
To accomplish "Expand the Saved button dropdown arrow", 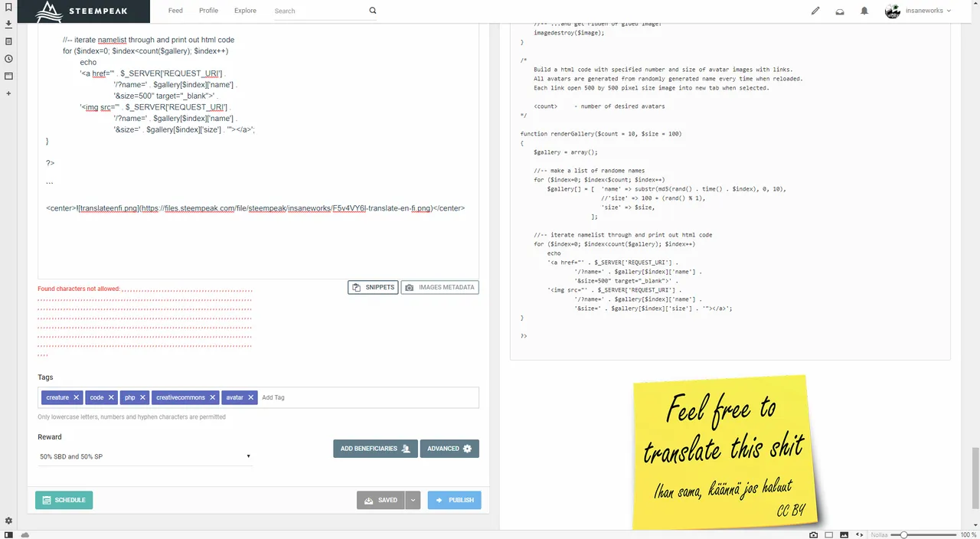I will coord(413,500).
